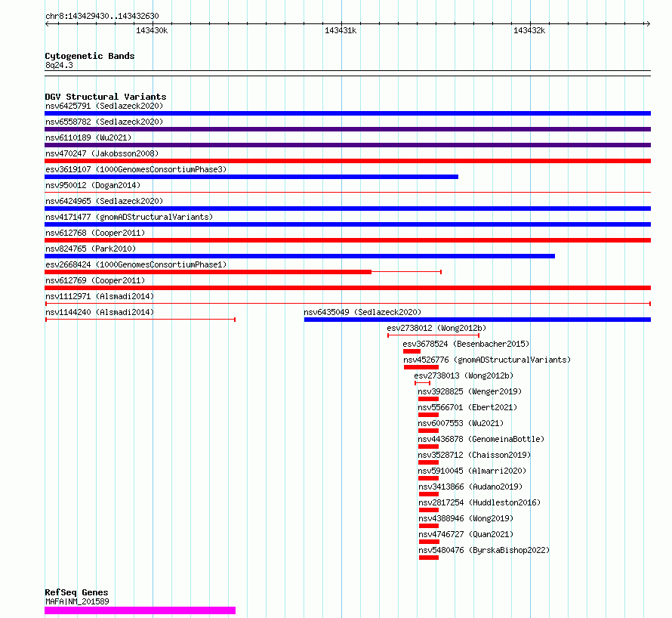This screenshot has width=672, height=618.
Task: Select the red bar under nsv3928825
Action: 429,399
